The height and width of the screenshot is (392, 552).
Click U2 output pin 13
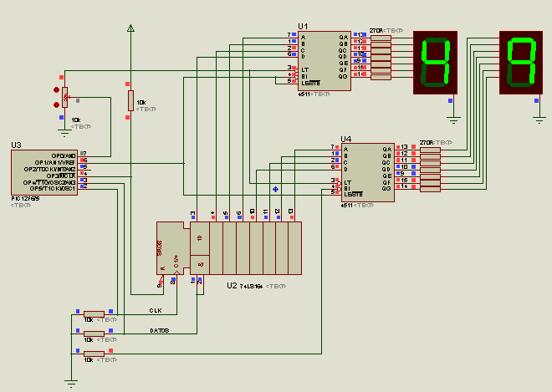[x=291, y=213]
